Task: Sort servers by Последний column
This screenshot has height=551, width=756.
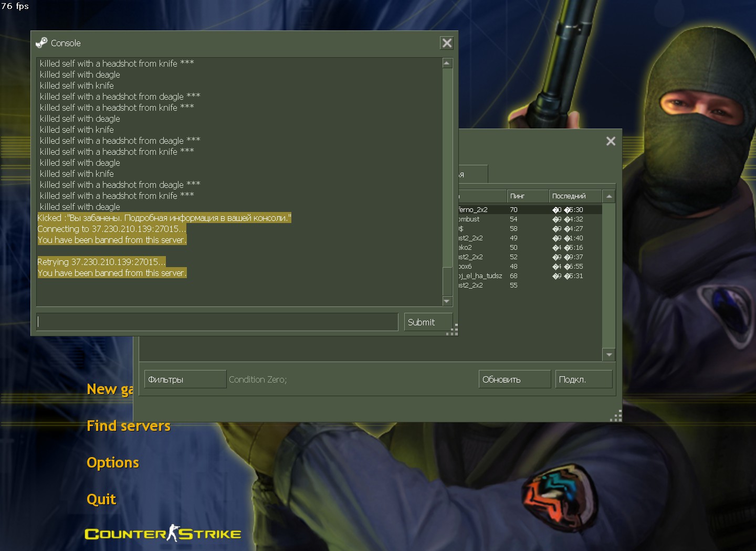Action: pyautogui.click(x=574, y=196)
